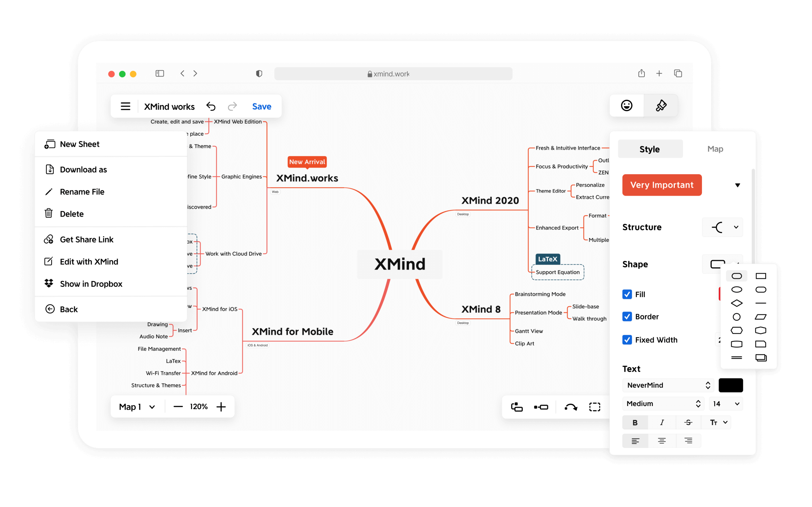Select the Support Equation topic
This screenshot has height=507, width=812.
(558, 272)
